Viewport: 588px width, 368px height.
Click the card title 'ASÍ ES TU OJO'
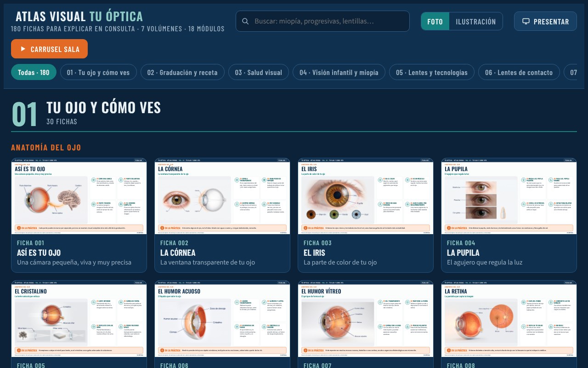[39, 253]
